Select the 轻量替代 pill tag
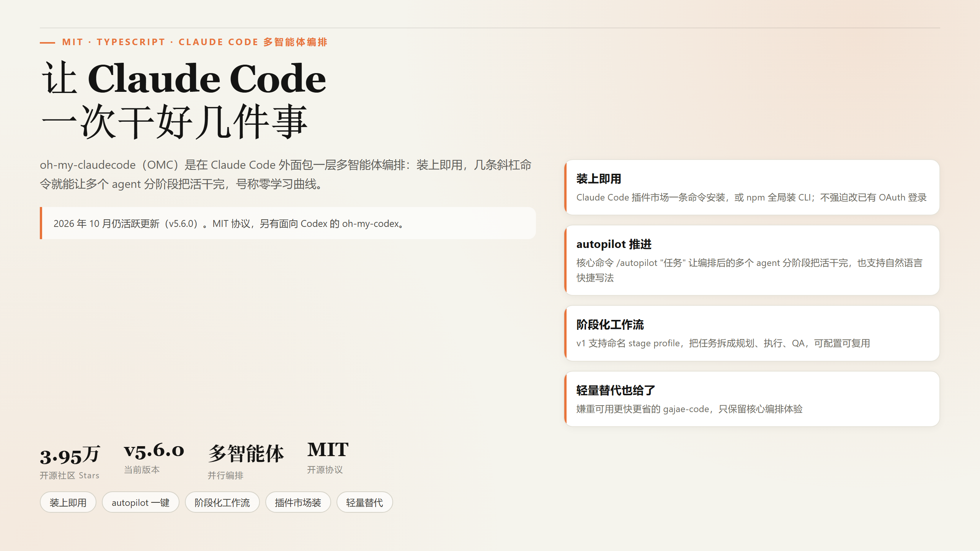The image size is (980, 551). coord(364,502)
